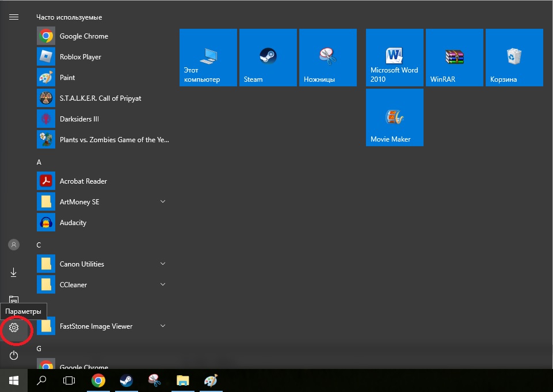This screenshot has height=392, width=553.
Task: Open the CCleaner folder
Action: (103, 285)
